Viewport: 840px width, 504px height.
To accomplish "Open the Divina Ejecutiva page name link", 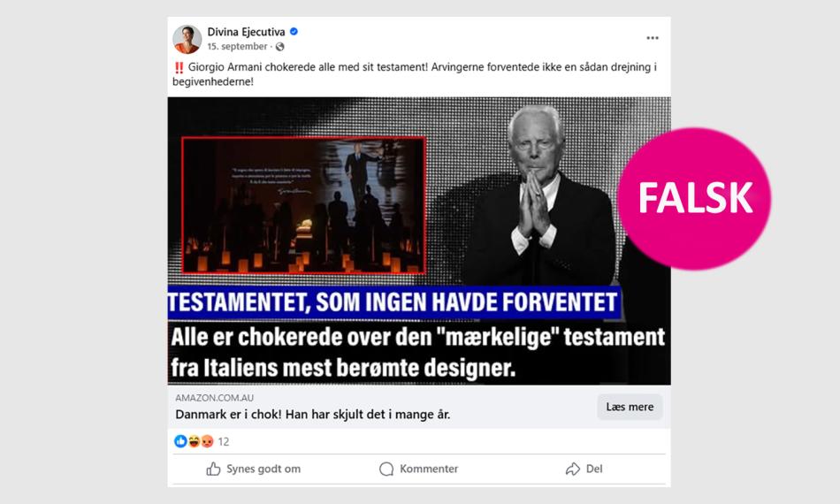I will (x=246, y=32).
